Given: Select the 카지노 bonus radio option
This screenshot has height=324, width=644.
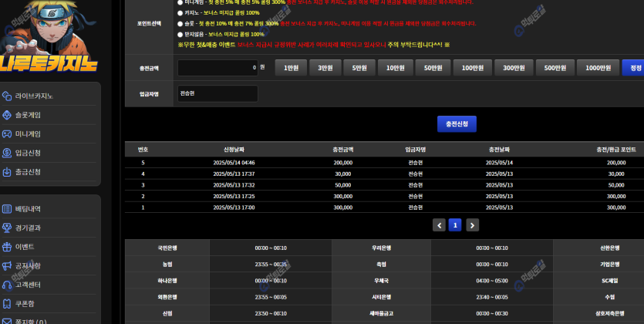Looking at the screenshot, I should [x=180, y=13].
